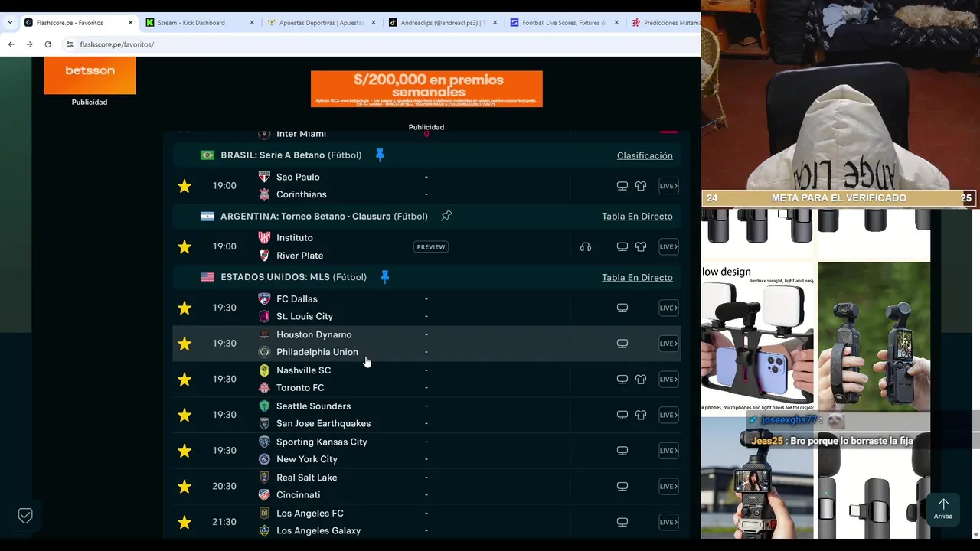Open LIVE badge for Nashville SC match

668,379
